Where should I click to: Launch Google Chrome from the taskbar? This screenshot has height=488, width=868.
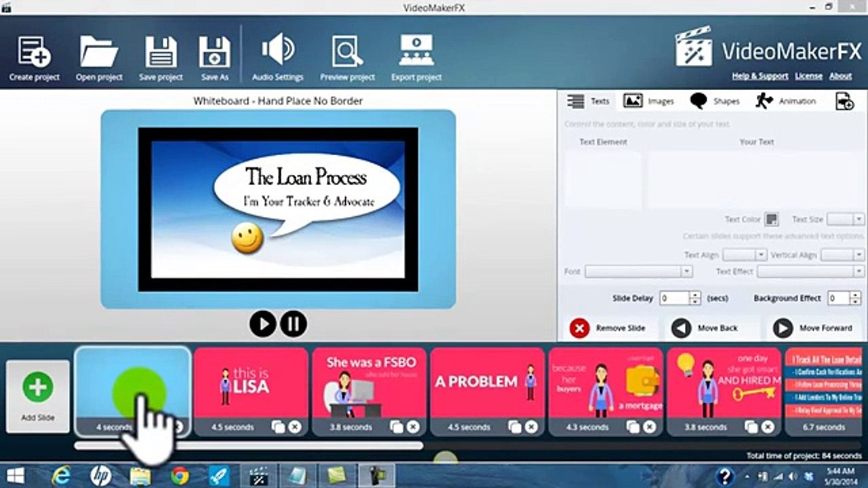coord(180,476)
